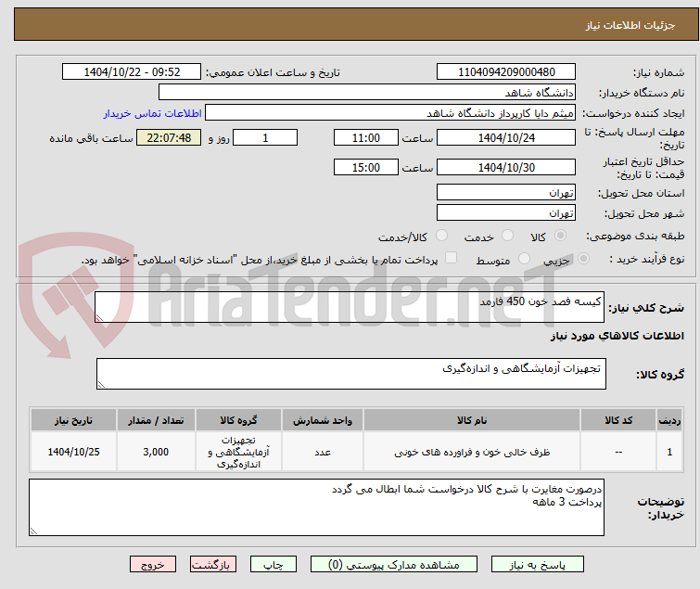The height and width of the screenshot is (589, 700).
Task: Click the resize handle of توضیحات خریدار textarea
Action: (33, 531)
